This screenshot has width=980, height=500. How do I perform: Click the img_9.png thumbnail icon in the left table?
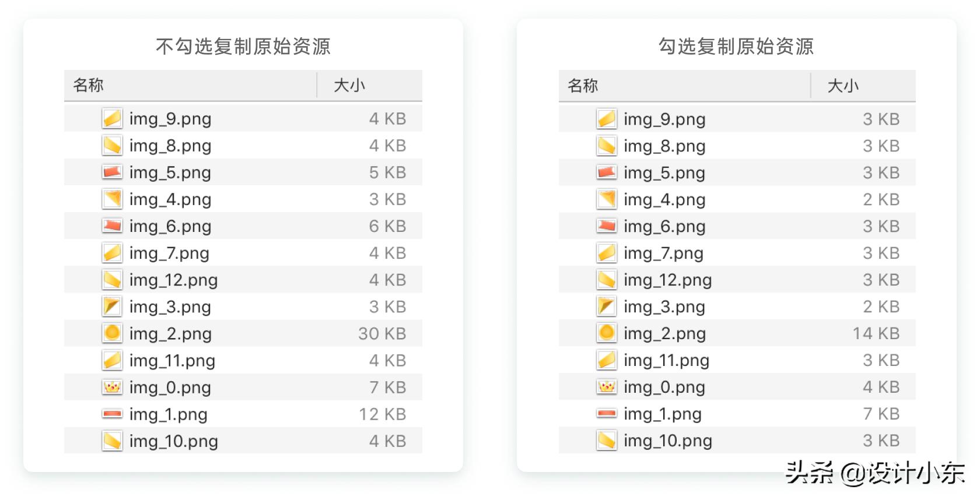pyautogui.click(x=113, y=118)
